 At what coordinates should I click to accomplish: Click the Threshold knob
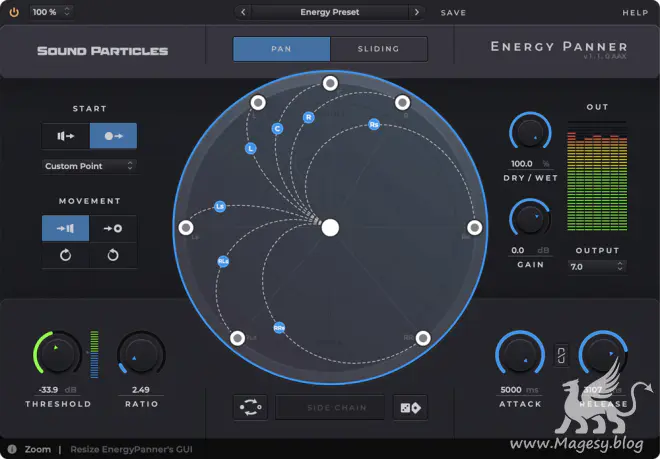(x=57, y=355)
